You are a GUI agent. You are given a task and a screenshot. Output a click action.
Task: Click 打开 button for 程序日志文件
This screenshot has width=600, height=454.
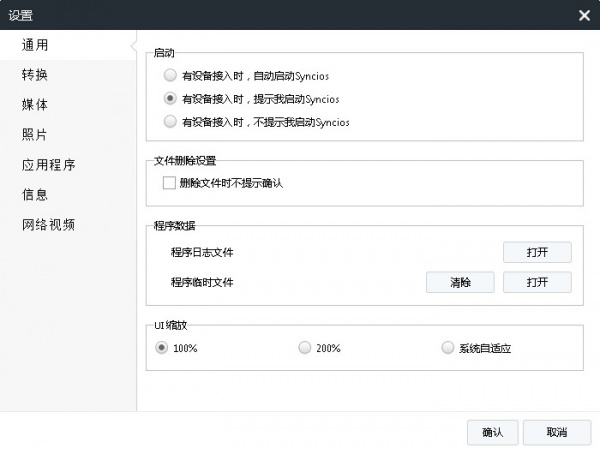coord(537,251)
